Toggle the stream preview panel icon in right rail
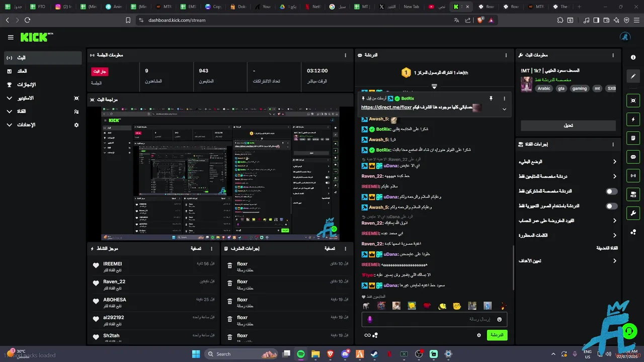This screenshot has width=644, height=362. (633, 101)
